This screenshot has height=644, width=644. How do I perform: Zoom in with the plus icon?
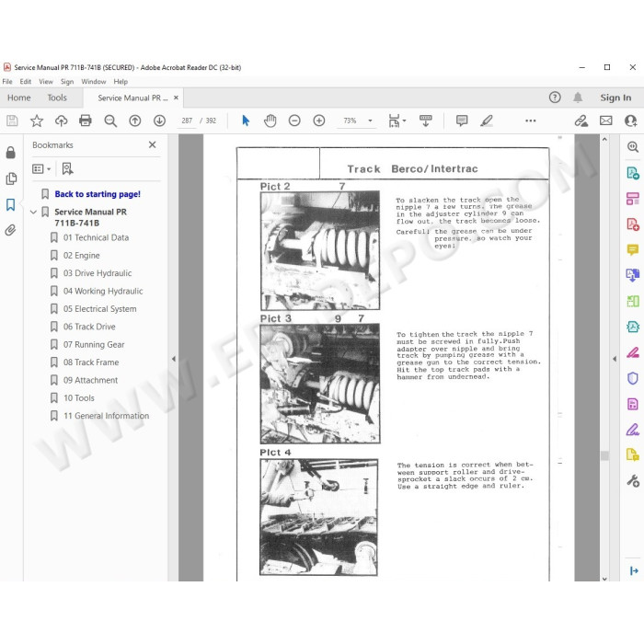pyautogui.click(x=319, y=121)
